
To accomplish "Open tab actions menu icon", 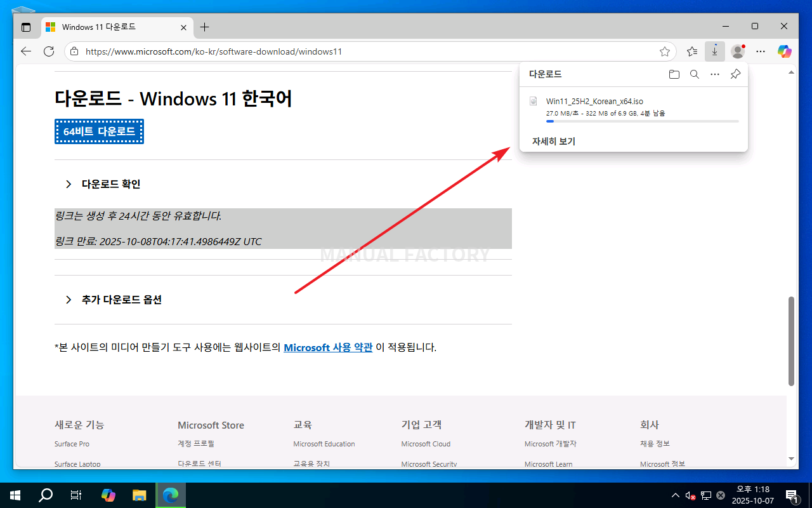I will (x=26, y=27).
